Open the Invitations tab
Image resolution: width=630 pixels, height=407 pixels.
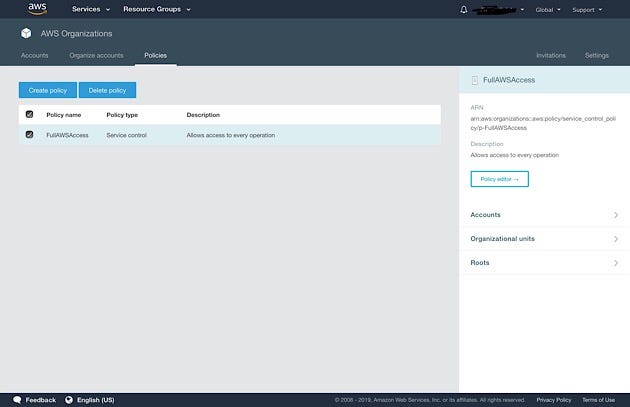[x=551, y=55]
